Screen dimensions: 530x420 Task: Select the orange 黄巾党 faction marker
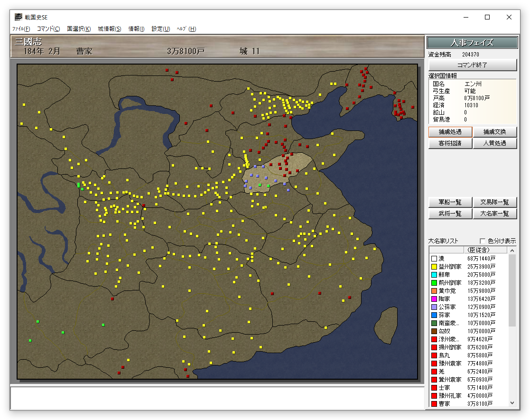434,291
